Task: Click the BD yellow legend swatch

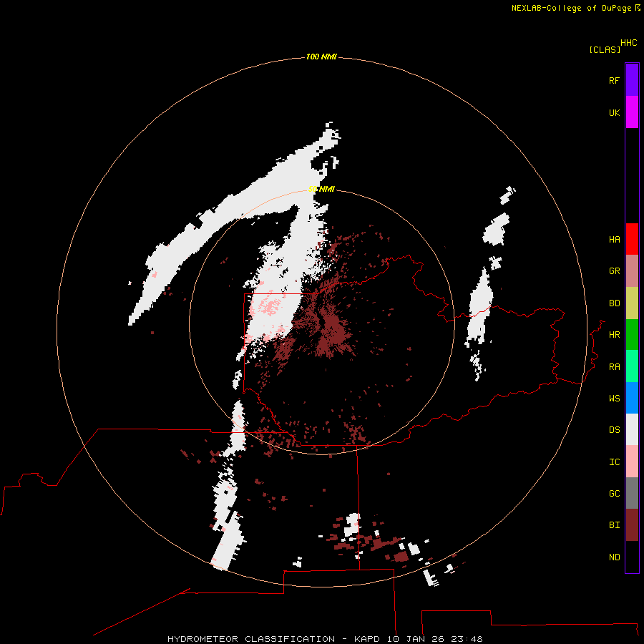Action: [632, 303]
